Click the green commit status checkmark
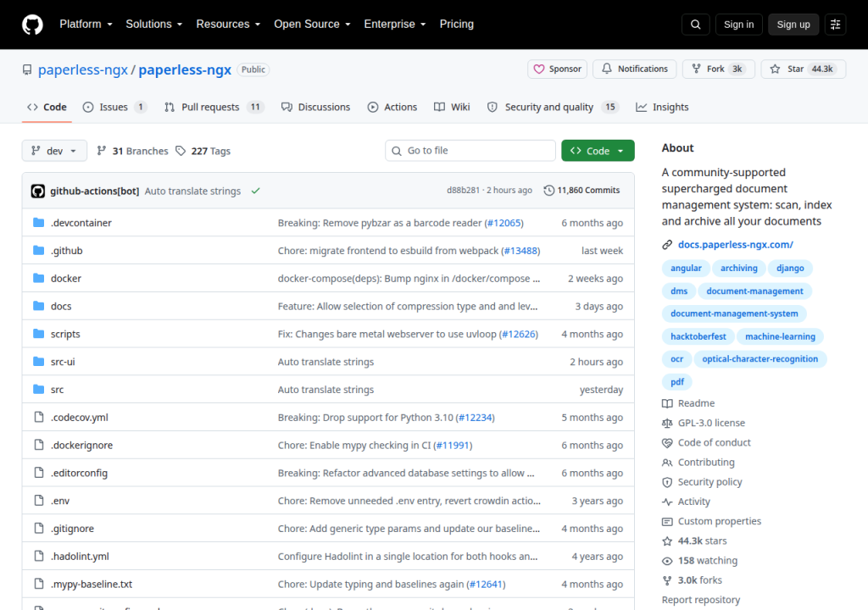 click(x=255, y=191)
